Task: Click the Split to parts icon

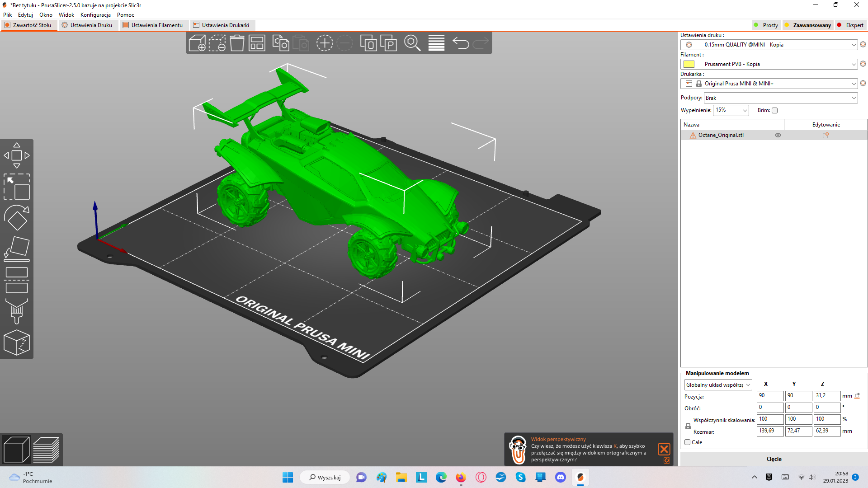Action: pyautogui.click(x=388, y=43)
